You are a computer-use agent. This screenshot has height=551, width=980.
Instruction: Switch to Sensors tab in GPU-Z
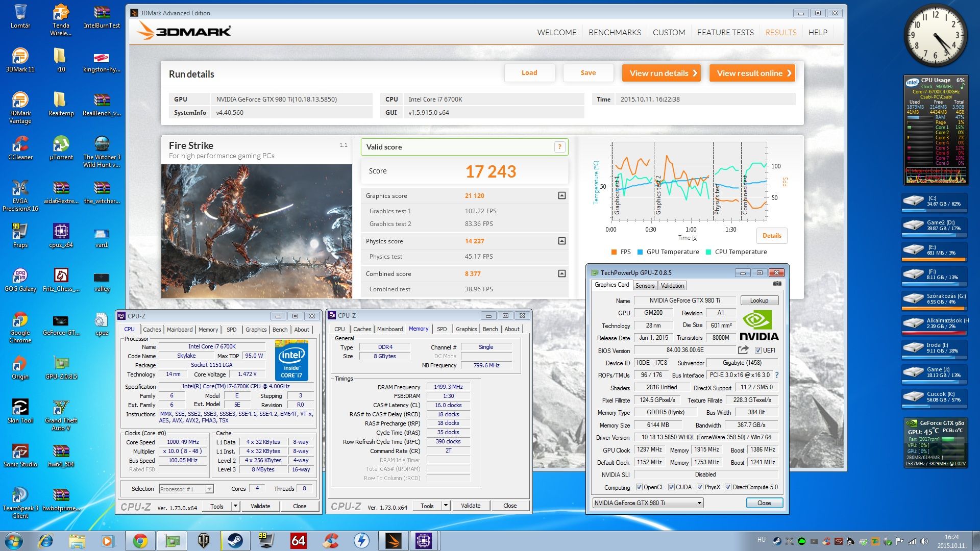[645, 286]
